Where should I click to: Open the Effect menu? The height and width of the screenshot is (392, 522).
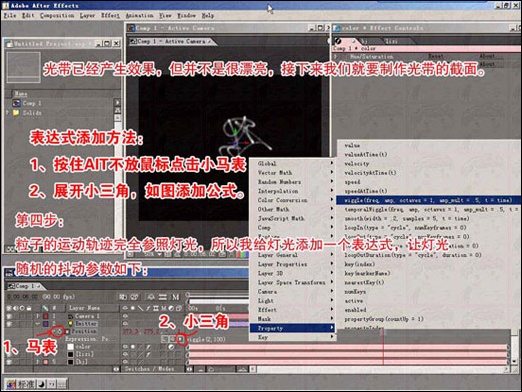point(110,16)
